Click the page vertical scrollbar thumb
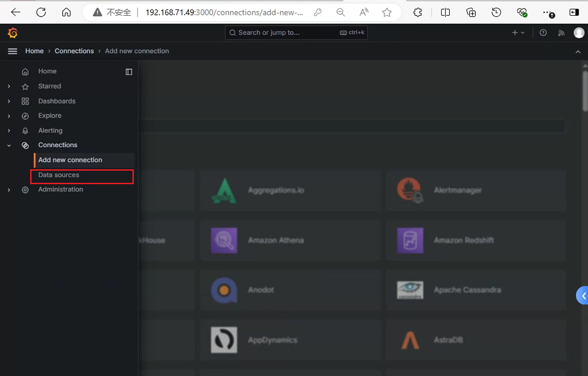The image size is (588, 376). click(x=585, y=91)
